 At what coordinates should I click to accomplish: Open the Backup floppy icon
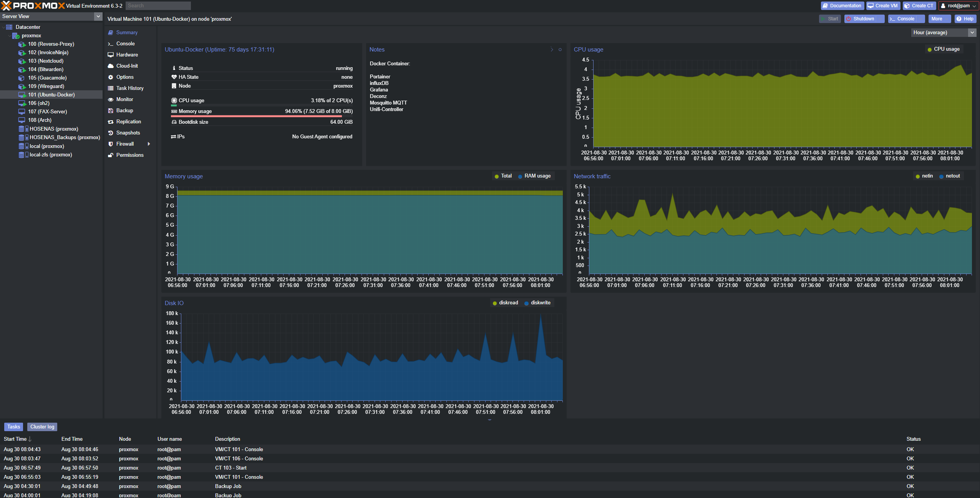(111, 111)
